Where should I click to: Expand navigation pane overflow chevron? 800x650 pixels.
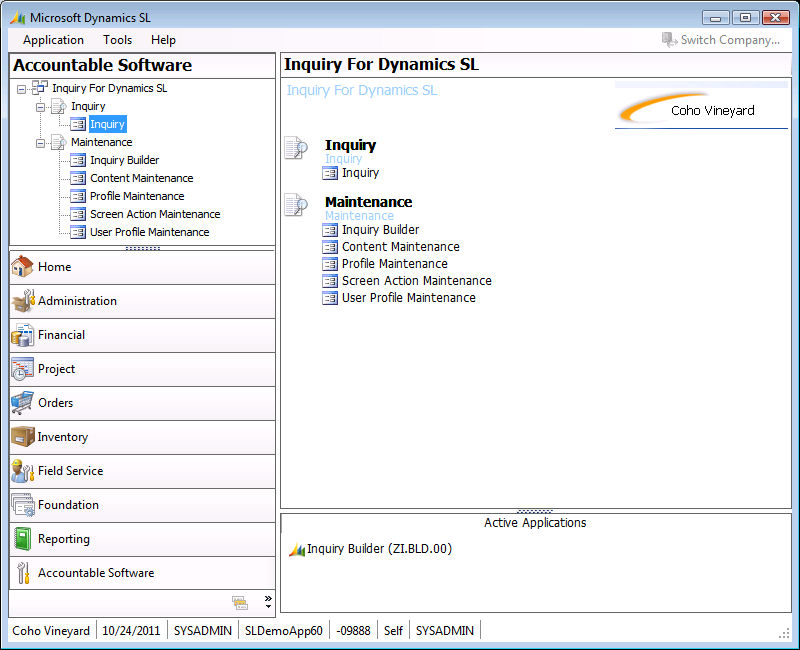(x=268, y=601)
